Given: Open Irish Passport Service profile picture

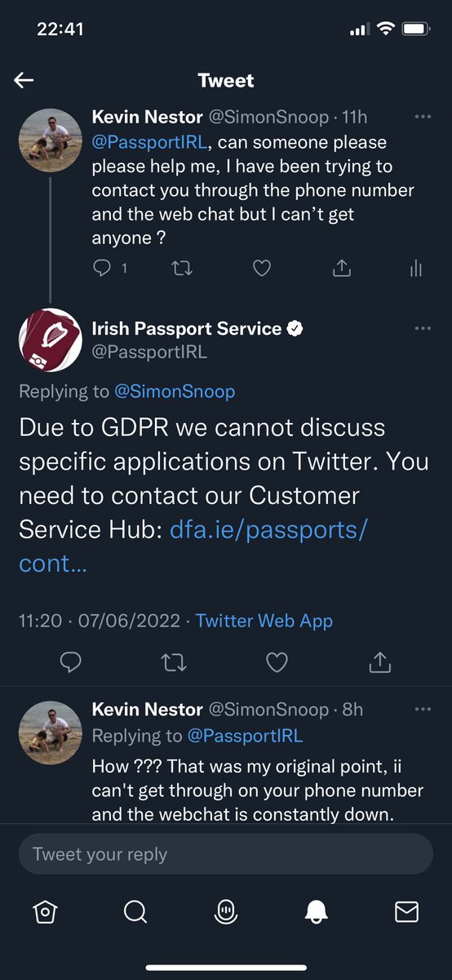Looking at the screenshot, I should point(51,340).
